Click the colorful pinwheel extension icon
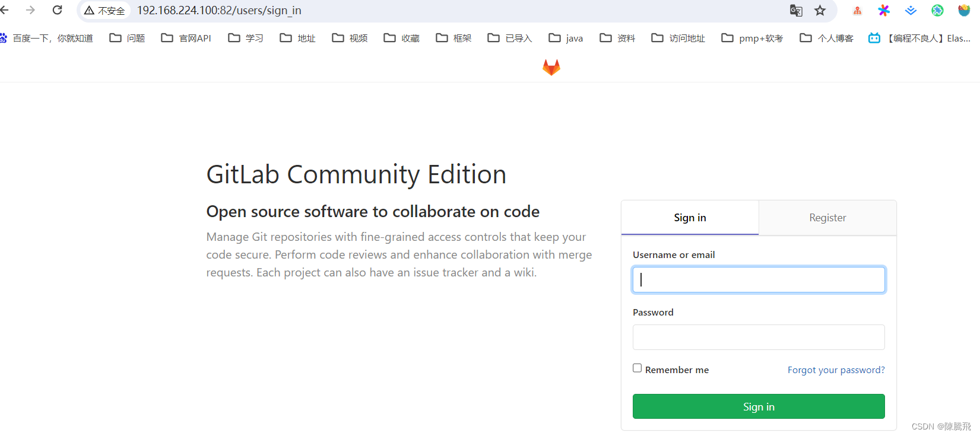Viewport: 980px width, 436px height. [x=884, y=10]
